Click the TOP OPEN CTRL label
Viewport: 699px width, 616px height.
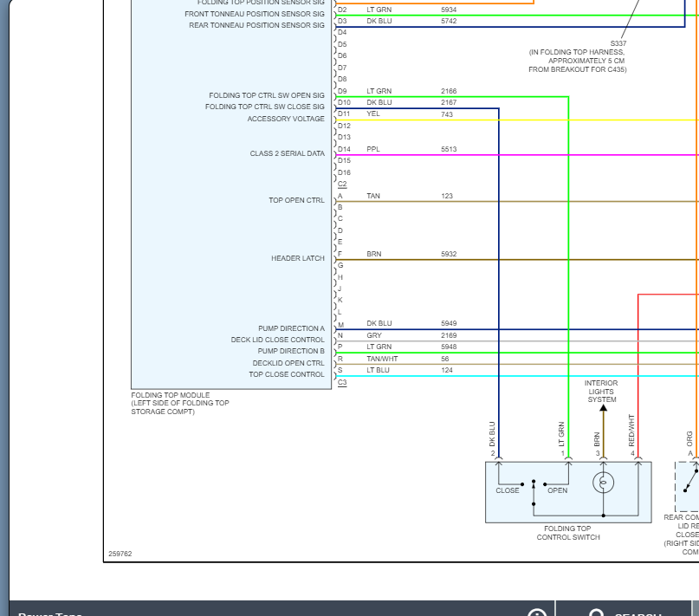tap(296, 200)
